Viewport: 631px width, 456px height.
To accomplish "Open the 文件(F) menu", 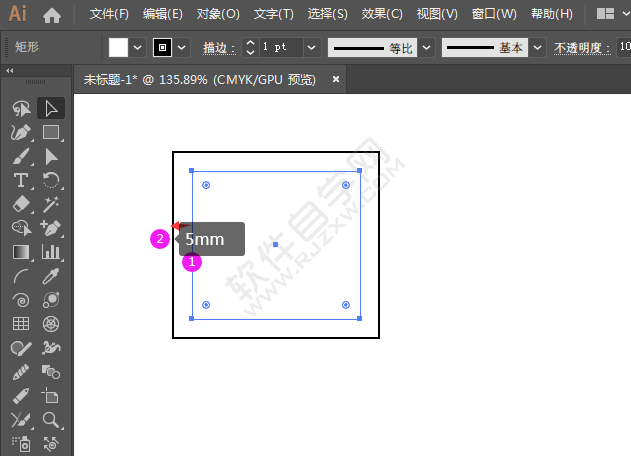I will (109, 15).
